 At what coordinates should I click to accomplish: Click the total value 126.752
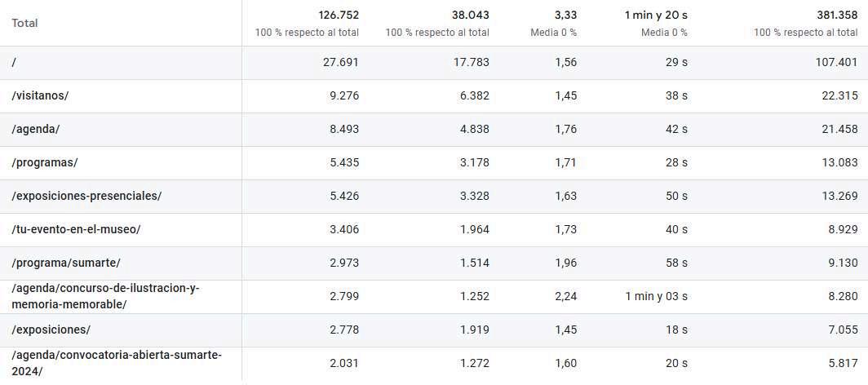(x=339, y=15)
